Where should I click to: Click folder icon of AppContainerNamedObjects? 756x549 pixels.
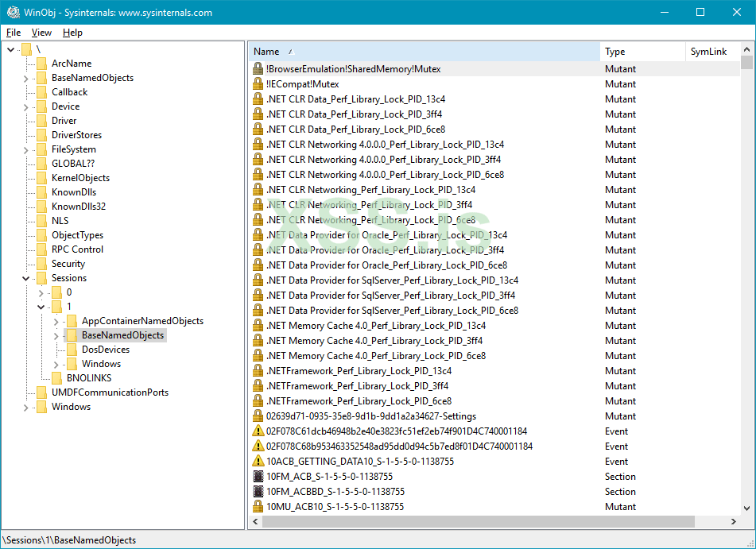[72, 321]
